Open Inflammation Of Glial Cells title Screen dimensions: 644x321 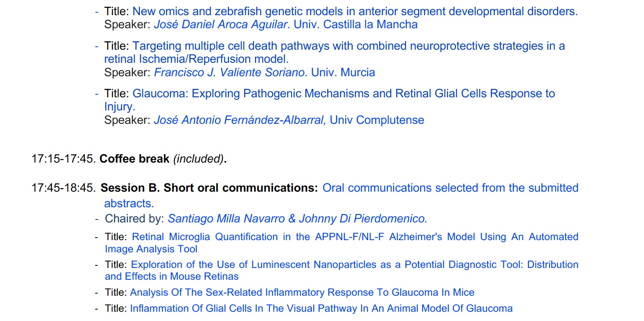(x=321, y=308)
